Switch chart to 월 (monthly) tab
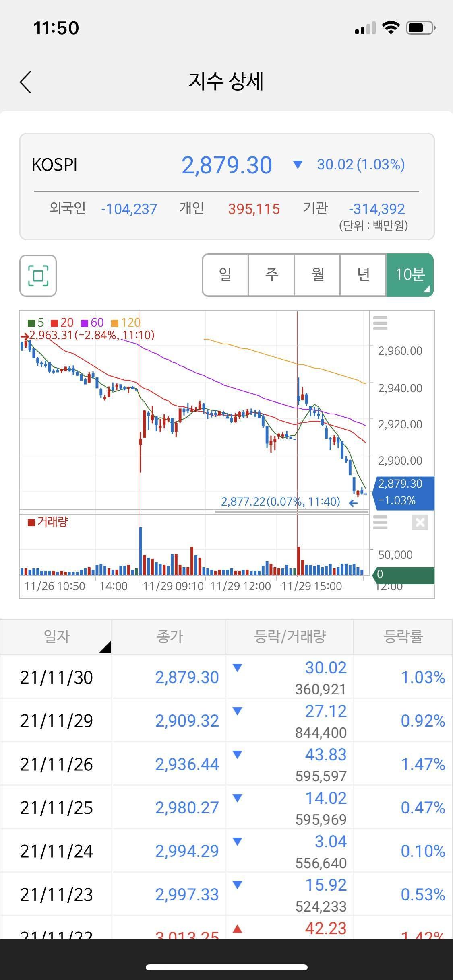 (317, 275)
